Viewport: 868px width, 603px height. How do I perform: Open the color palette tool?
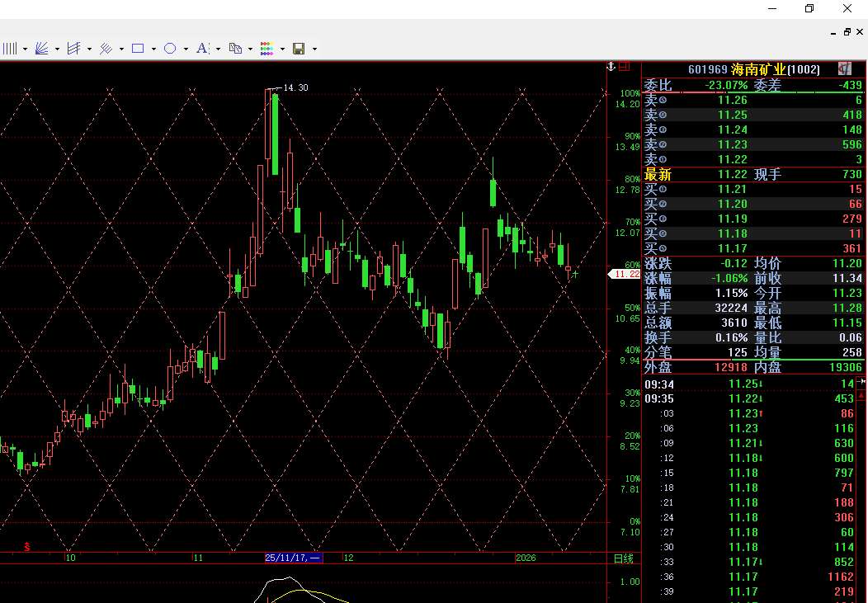267,49
